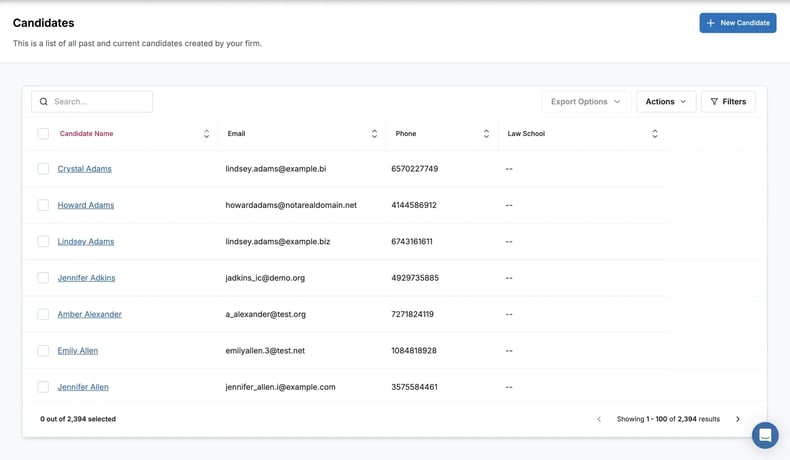Image resolution: width=790 pixels, height=460 pixels.
Task: Sort by Candidate Name arrows
Action: click(x=207, y=134)
